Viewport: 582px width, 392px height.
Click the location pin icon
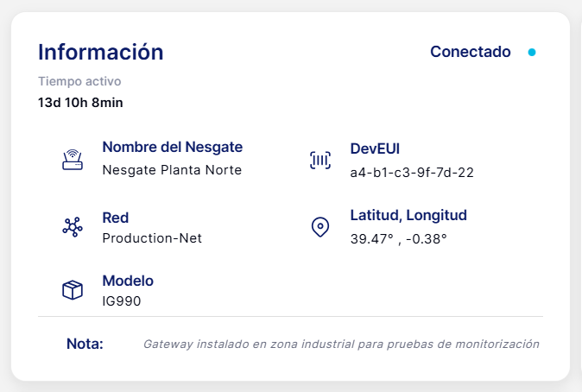320,226
